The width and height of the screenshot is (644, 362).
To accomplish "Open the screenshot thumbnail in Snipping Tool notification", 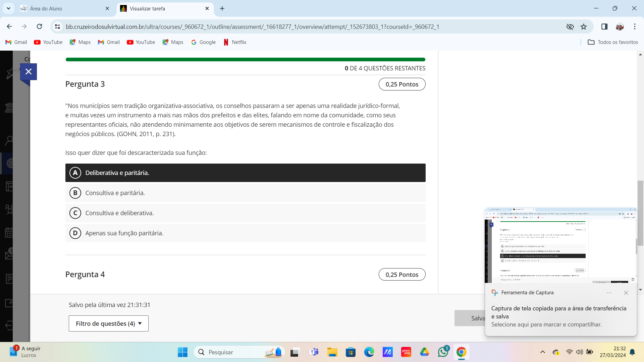I will click(x=560, y=245).
